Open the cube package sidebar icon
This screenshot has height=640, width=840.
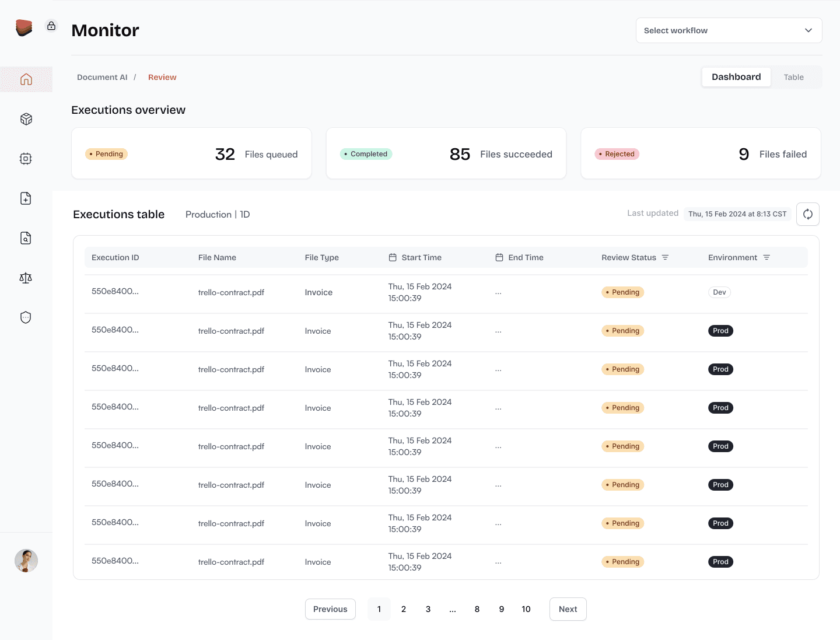26,119
